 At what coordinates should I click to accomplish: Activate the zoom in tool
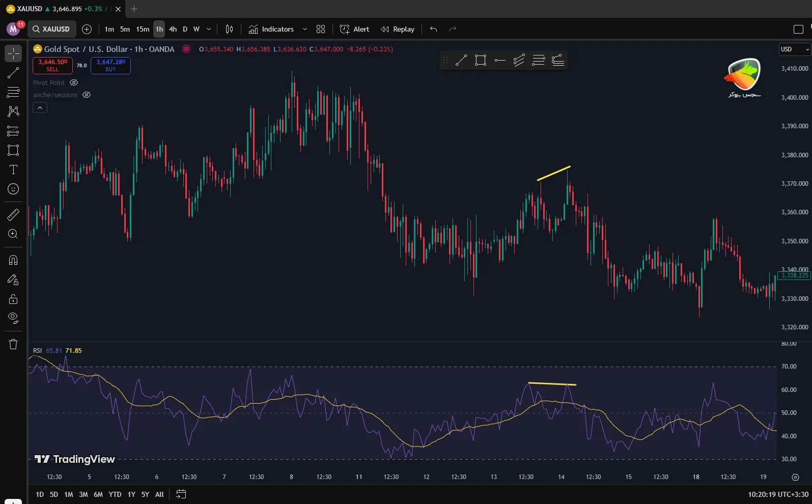tap(13, 234)
